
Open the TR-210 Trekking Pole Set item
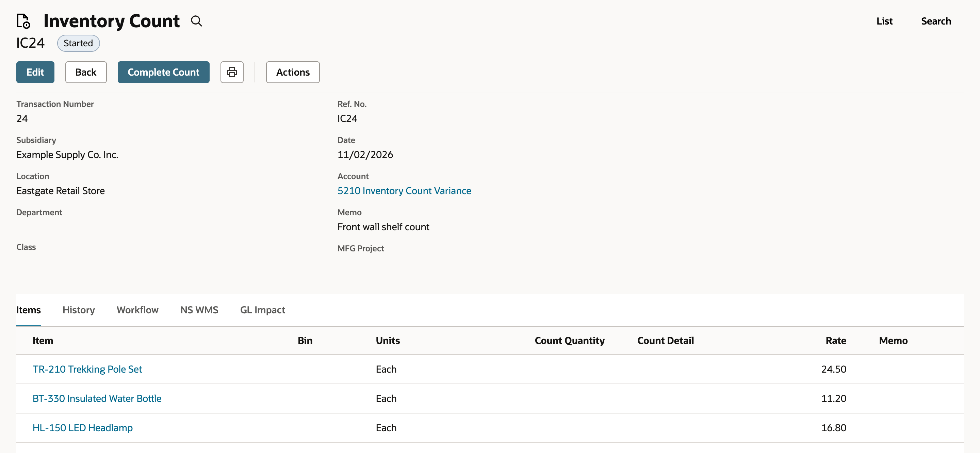coord(87,369)
